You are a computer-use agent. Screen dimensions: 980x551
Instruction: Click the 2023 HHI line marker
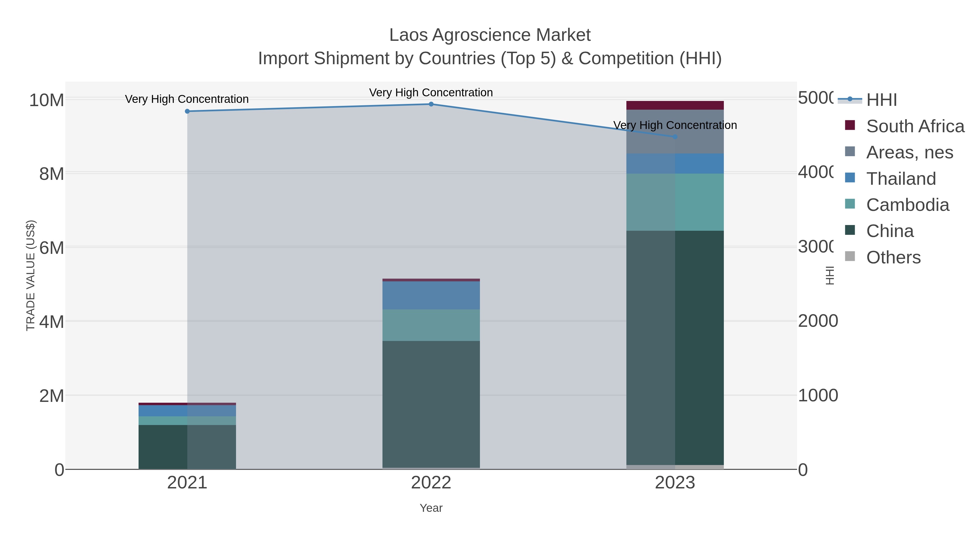[675, 137]
